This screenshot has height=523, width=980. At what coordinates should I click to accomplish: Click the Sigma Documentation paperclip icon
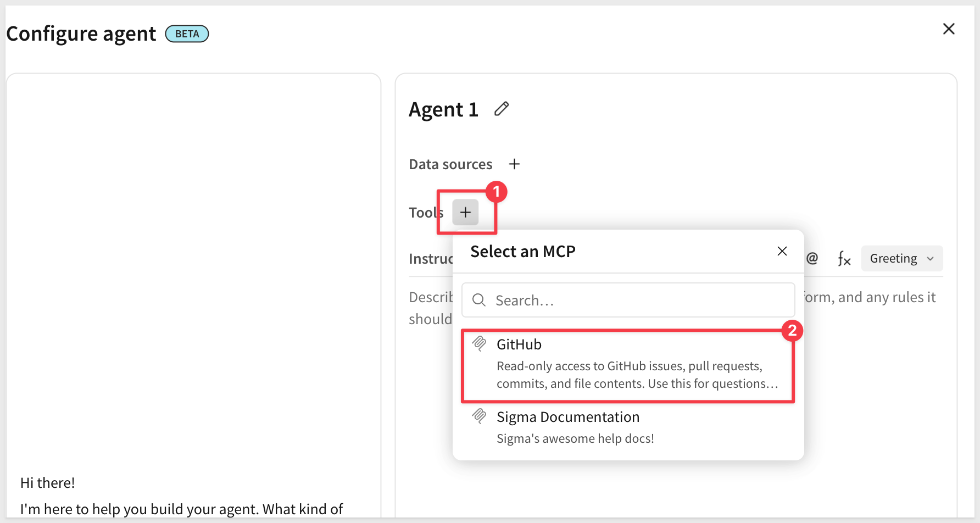(479, 416)
